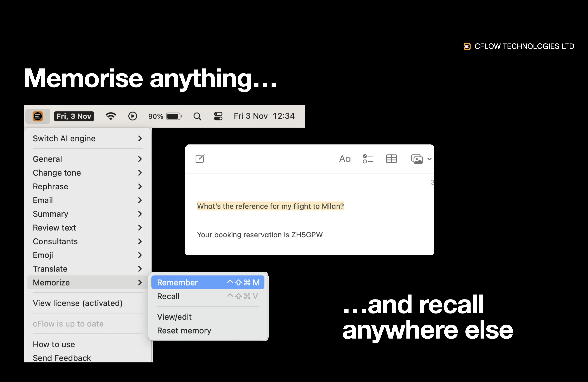Click the new note compose icon

(200, 159)
